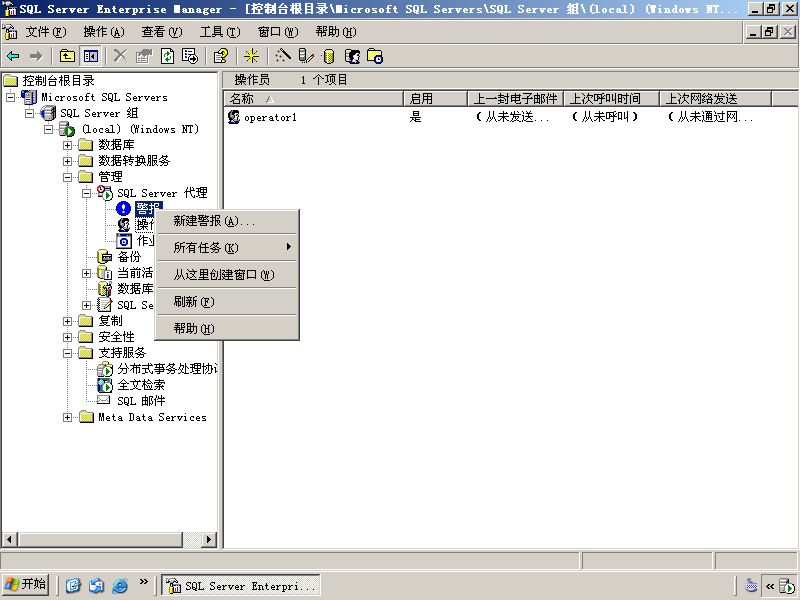This screenshot has height=600, width=800.
Task: Click the Properties toolbar icon
Action: tap(144, 56)
